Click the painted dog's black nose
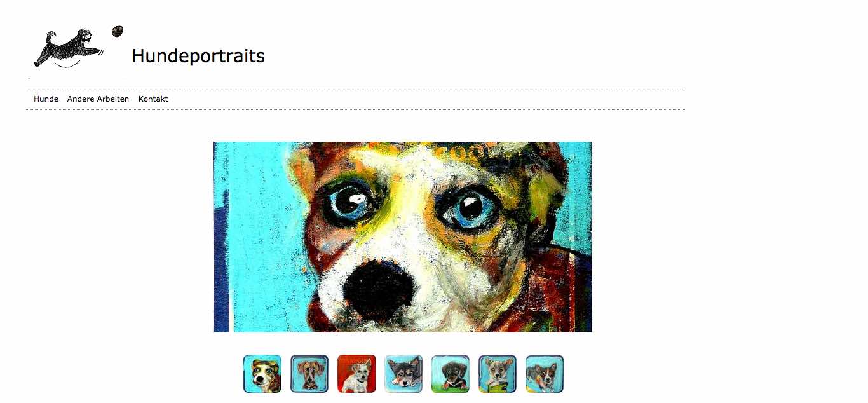Image resolution: width=868 pixels, height=403 pixels. coord(378,290)
